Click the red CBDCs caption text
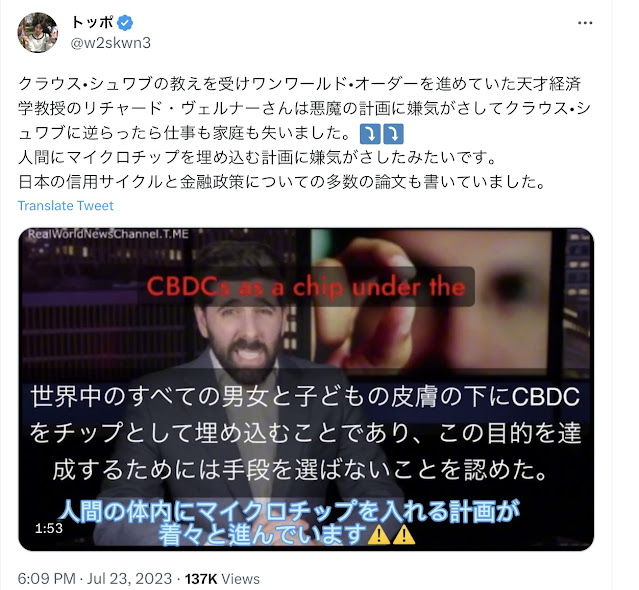Screen dimensions: 639x590 pyautogui.click(x=306, y=287)
